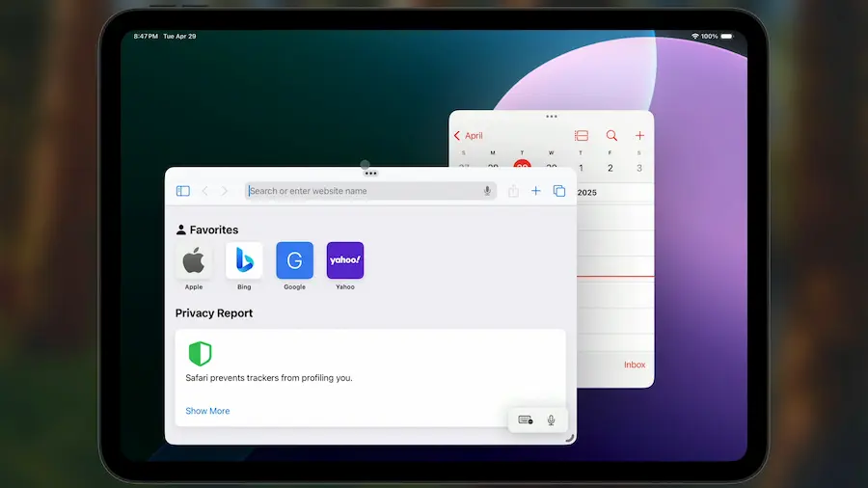The image size is (868, 488).
Task: Click the Calendar search magnifier
Action: [x=611, y=136]
